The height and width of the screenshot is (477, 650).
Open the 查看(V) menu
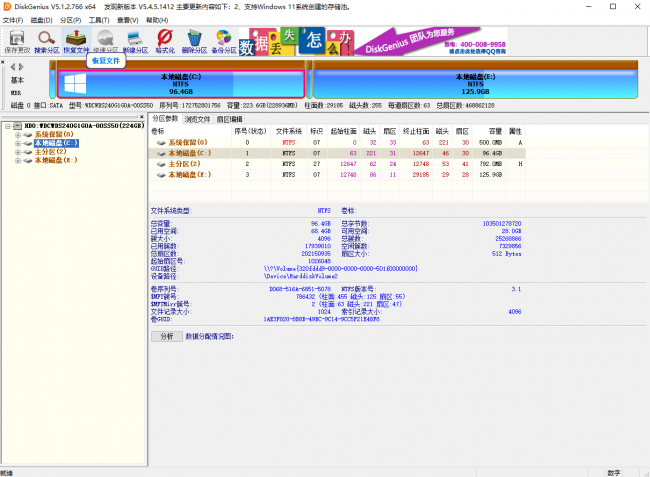pos(128,20)
